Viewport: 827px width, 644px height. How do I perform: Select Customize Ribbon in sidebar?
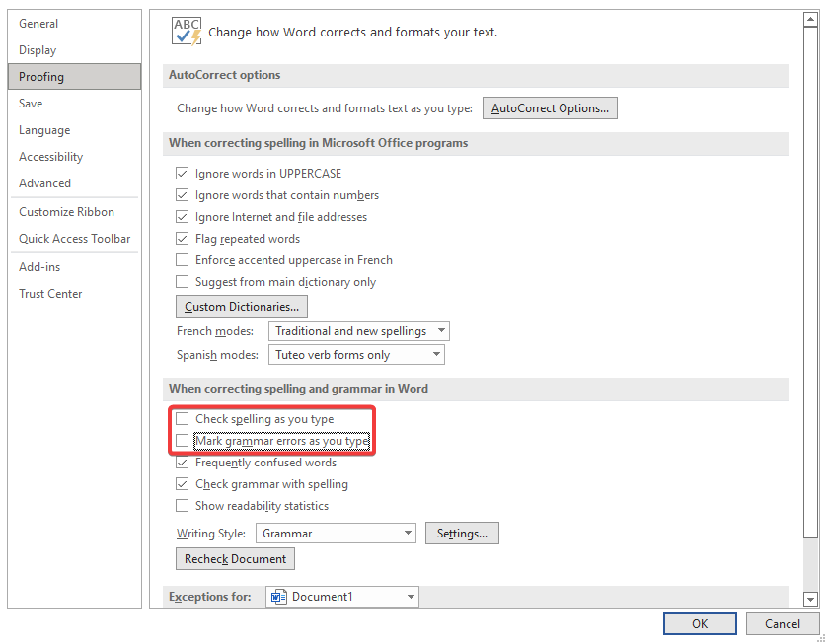[x=66, y=212]
